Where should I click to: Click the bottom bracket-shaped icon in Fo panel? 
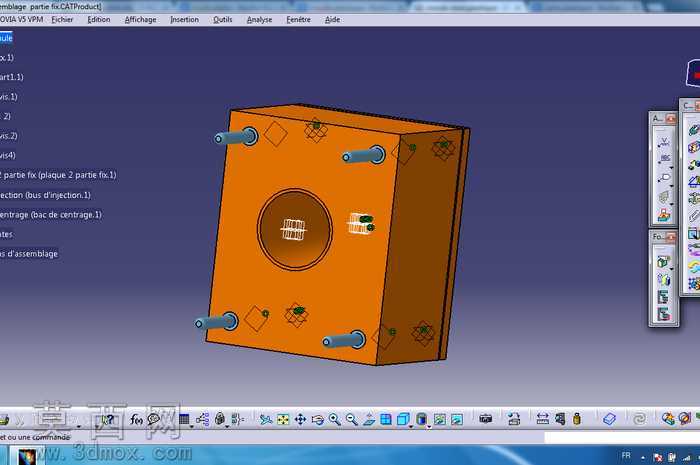(x=663, y=314)
